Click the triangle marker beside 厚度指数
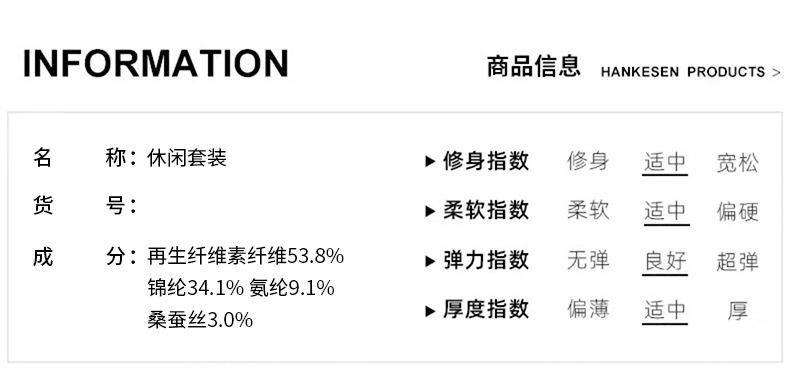Viewport: 790px width, 388px height. pyautogui.click(x=430, y=311)
